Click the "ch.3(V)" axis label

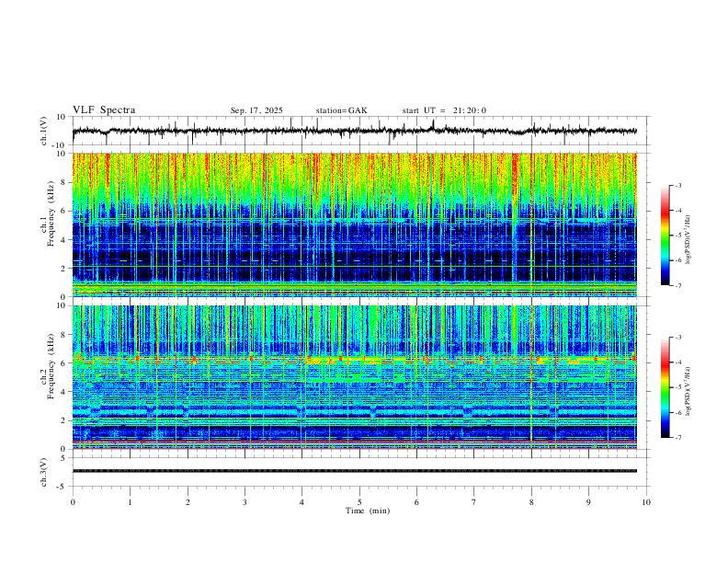tap(44, 472)
